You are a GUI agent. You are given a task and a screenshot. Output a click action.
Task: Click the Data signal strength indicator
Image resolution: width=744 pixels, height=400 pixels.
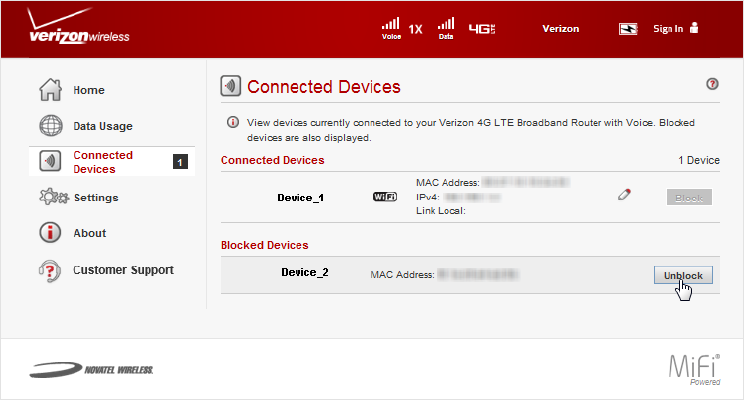[446, 28]
